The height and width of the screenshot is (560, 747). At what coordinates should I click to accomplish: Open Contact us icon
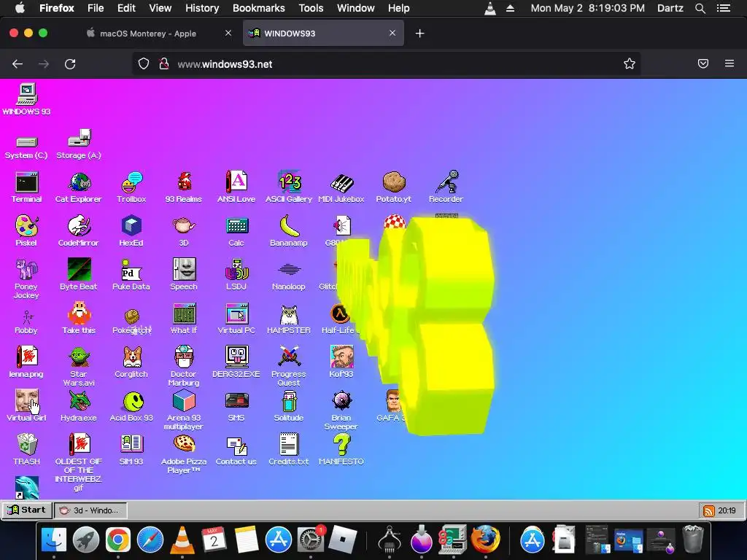[x=236, y=450]
